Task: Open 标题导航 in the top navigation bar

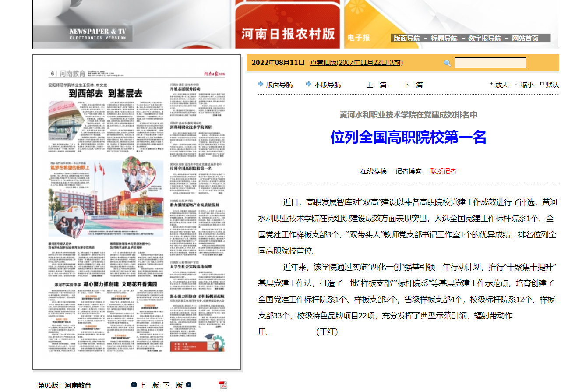Action: pyautogui.click(x=444, y=38)
